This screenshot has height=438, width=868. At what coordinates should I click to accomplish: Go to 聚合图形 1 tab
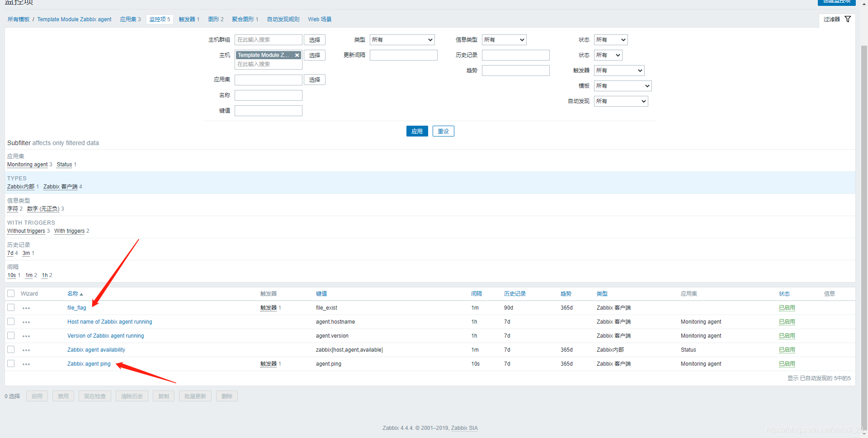245,19
